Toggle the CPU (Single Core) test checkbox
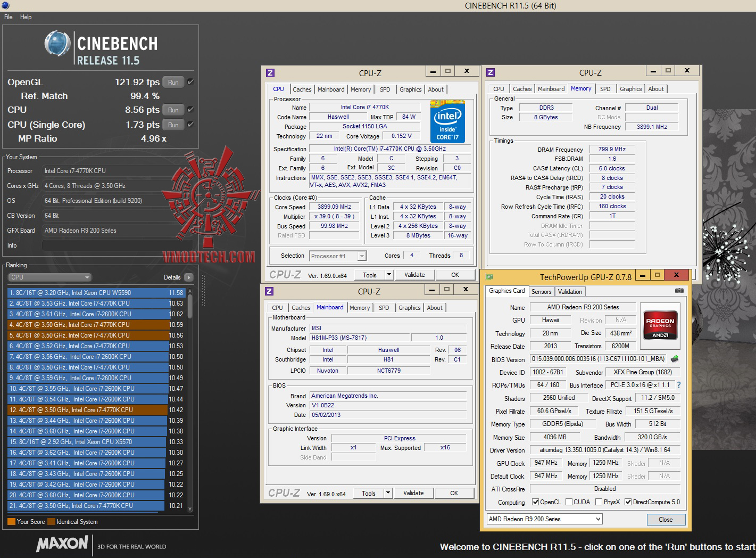756x558 pixels. click(x=190, y=125)
